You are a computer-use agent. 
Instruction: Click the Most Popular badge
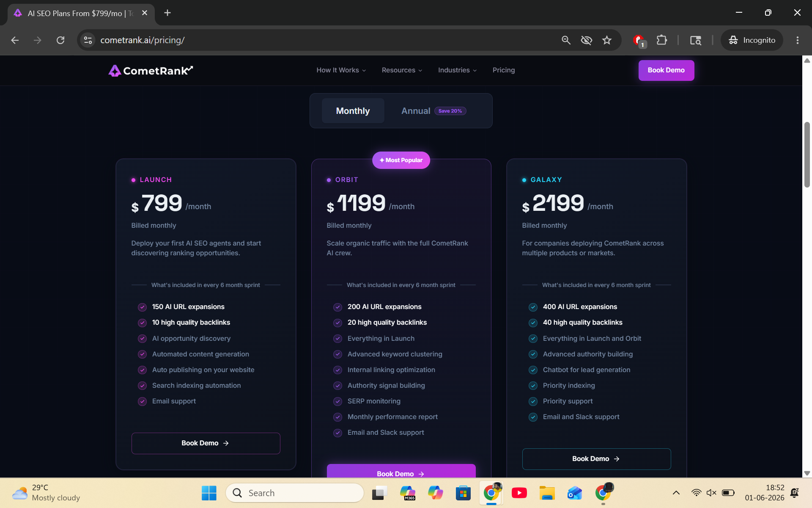(401, 160)
